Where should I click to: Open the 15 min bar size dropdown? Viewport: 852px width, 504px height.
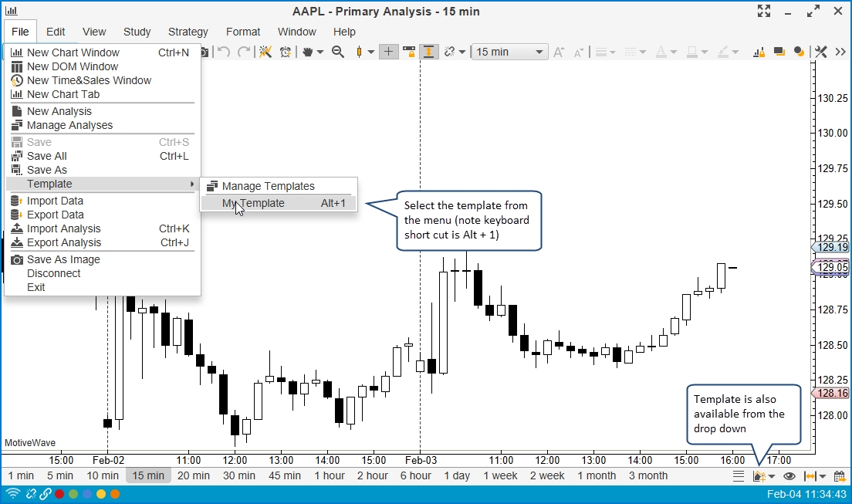[x=509, y=52]
